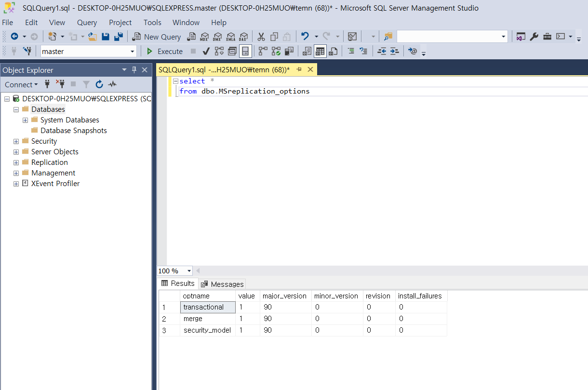Image resolution: width=588 pixels, height=390 pixels.
Task: Open the Project menu
Action: pyautogui.click(x=120, y=22)
